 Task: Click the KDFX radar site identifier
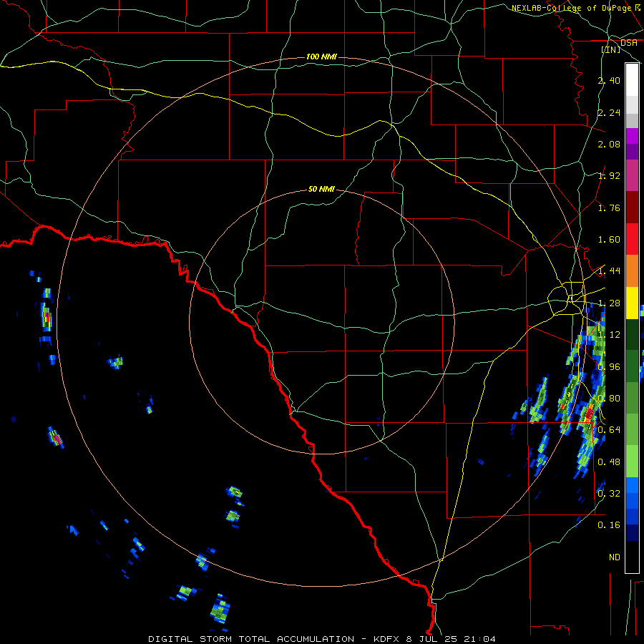coord(388,639)
